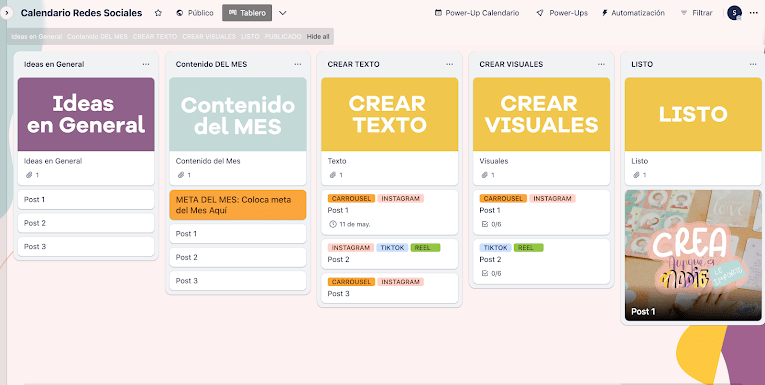The width and height of the screenshot is (765, 385).
Task: Open the Público visibility setting
Action: [195, 13]
